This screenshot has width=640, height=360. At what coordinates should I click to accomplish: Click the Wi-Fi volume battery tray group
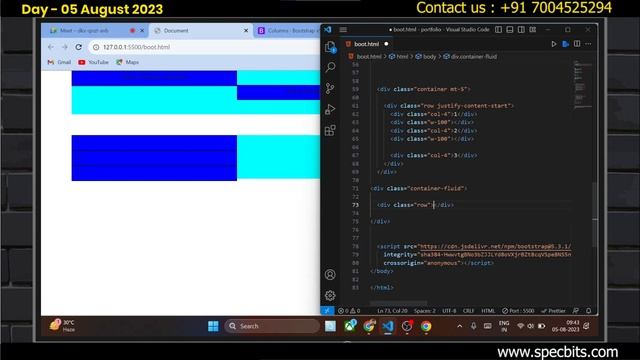[531, 326]
